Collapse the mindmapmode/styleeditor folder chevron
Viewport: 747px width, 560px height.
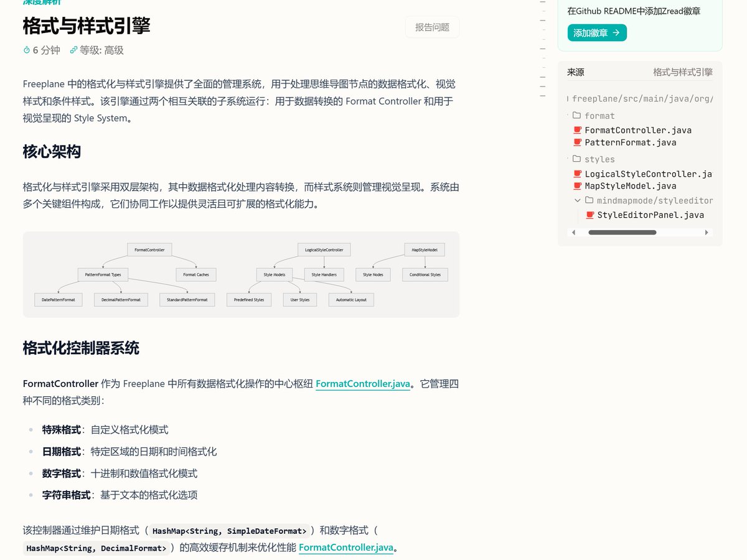point(578,200)
